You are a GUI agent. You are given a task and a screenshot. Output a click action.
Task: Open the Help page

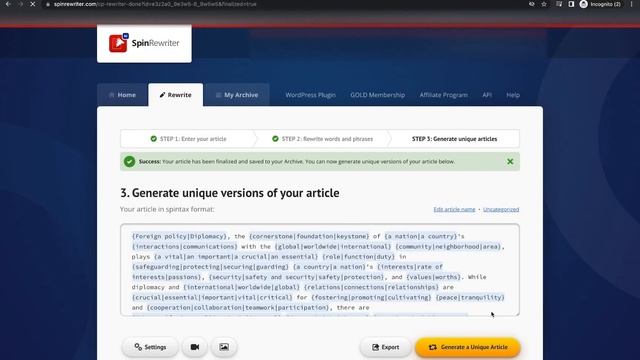513,95
